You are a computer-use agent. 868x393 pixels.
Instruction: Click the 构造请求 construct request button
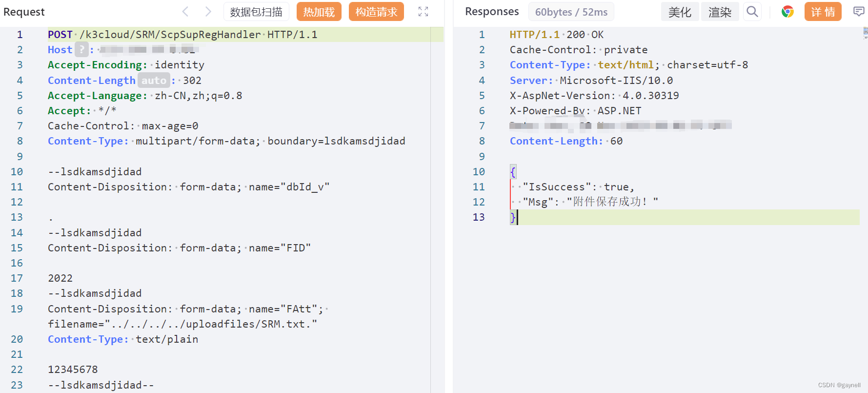click(x=376, y=12)
